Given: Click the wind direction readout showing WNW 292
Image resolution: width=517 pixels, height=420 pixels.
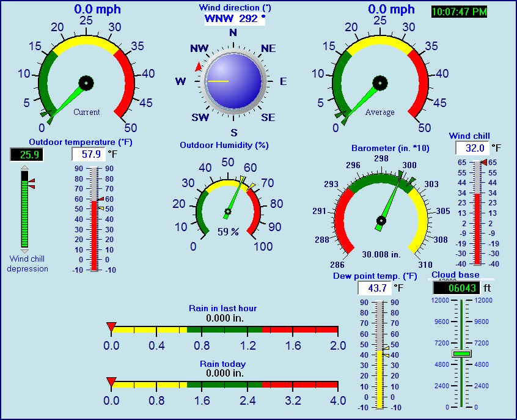Looking at the screenshot, I should point(235,18).
